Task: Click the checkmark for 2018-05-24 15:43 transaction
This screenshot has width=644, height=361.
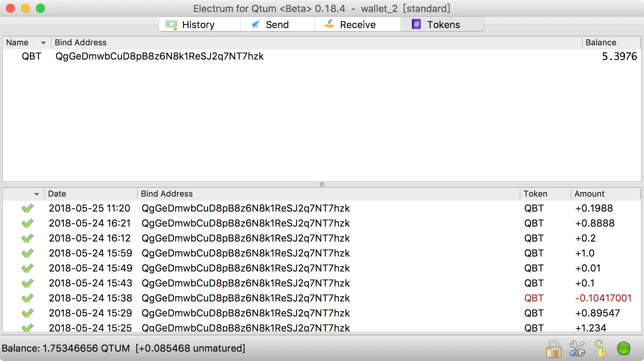Action: [x=27, y=283]
